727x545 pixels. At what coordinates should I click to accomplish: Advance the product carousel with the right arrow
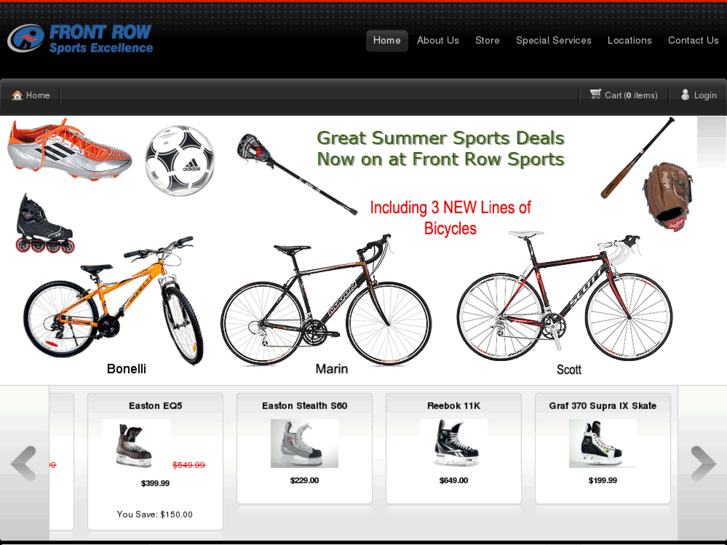[703, 463]
